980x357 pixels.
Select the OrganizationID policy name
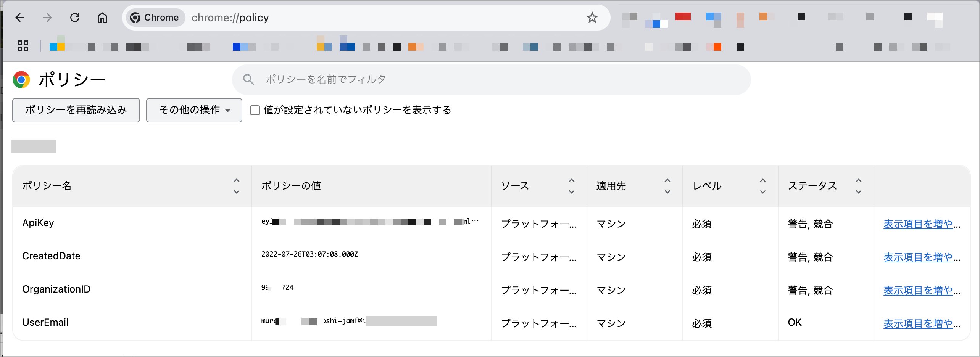pyautogui.click(x=56, y=289)
